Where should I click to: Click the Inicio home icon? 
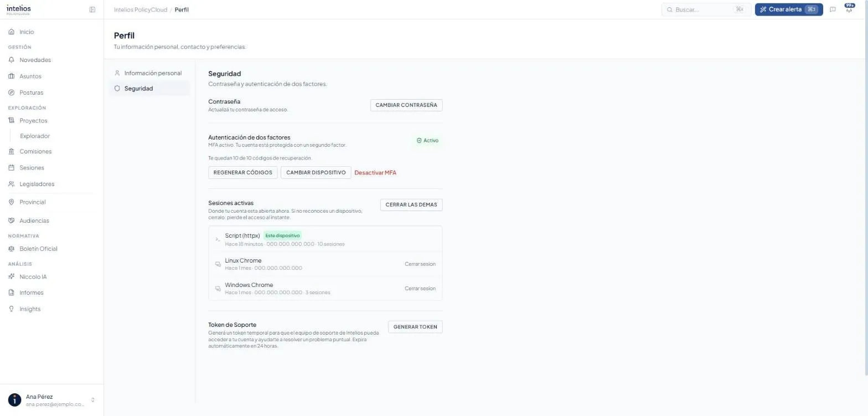(12, 32)
